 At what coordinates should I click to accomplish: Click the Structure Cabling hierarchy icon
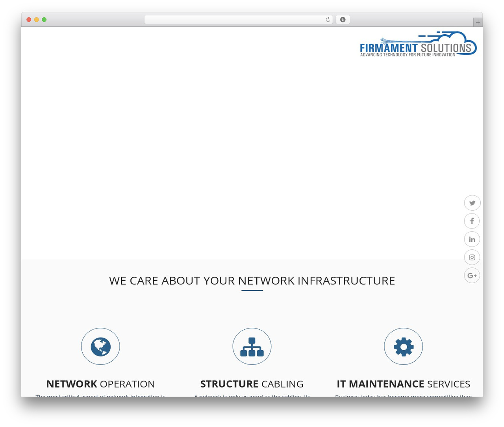pyautogui.click(x=252, y=347)
